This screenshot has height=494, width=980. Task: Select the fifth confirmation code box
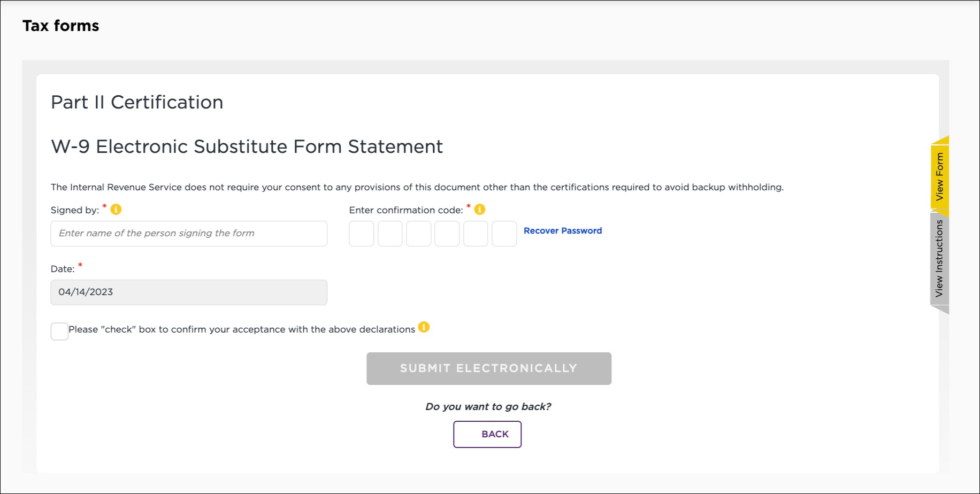(476, 234)
